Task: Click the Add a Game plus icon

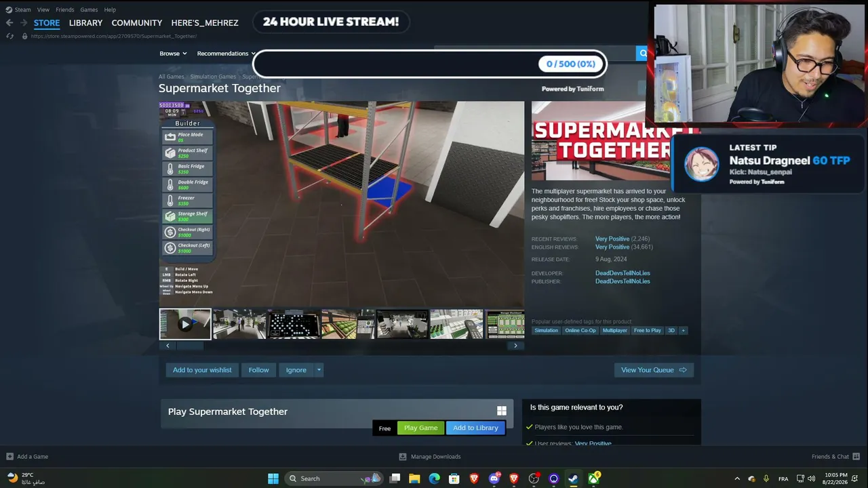Action: coord(9,456)
